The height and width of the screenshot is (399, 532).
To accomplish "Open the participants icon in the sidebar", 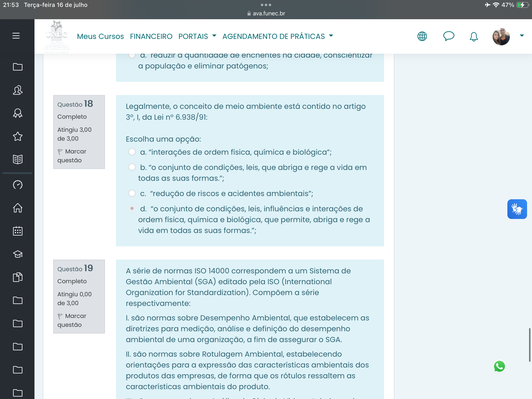I will coord(17,90).
